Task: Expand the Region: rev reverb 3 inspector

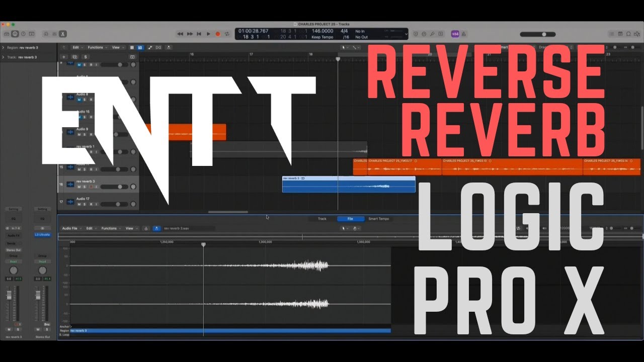Action: tap(3, 47)
